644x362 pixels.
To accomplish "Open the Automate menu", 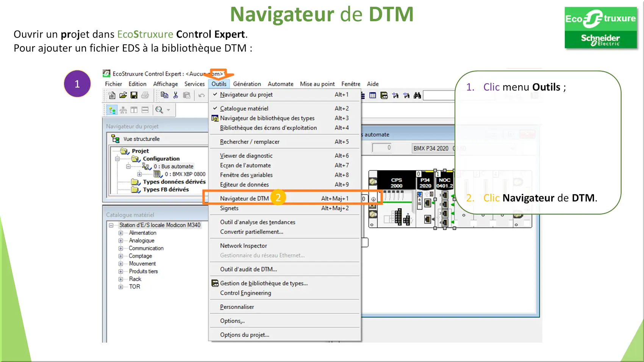I will (x=281, y=84).
